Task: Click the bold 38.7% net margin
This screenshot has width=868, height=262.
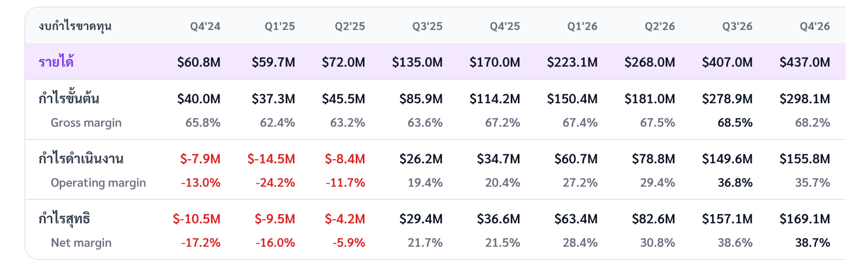Action: 813,243
